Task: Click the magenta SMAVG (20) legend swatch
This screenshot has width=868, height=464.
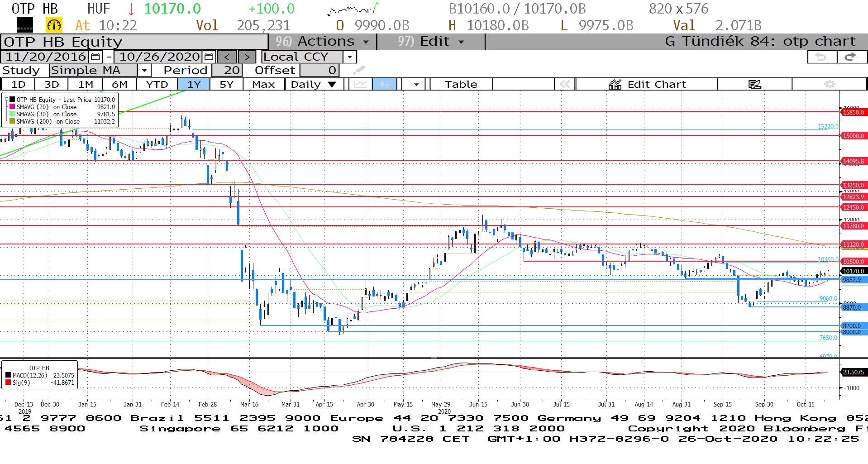Action: 12,107
